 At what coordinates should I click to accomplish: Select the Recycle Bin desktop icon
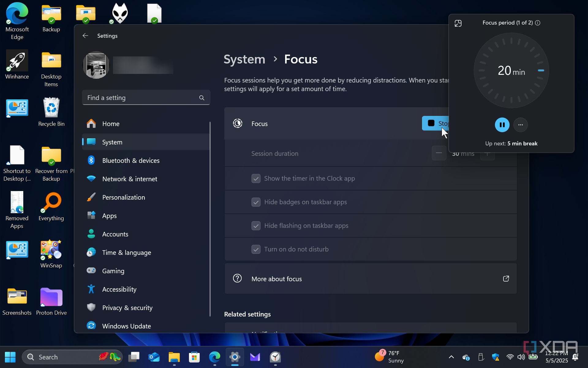click(51, 112)
